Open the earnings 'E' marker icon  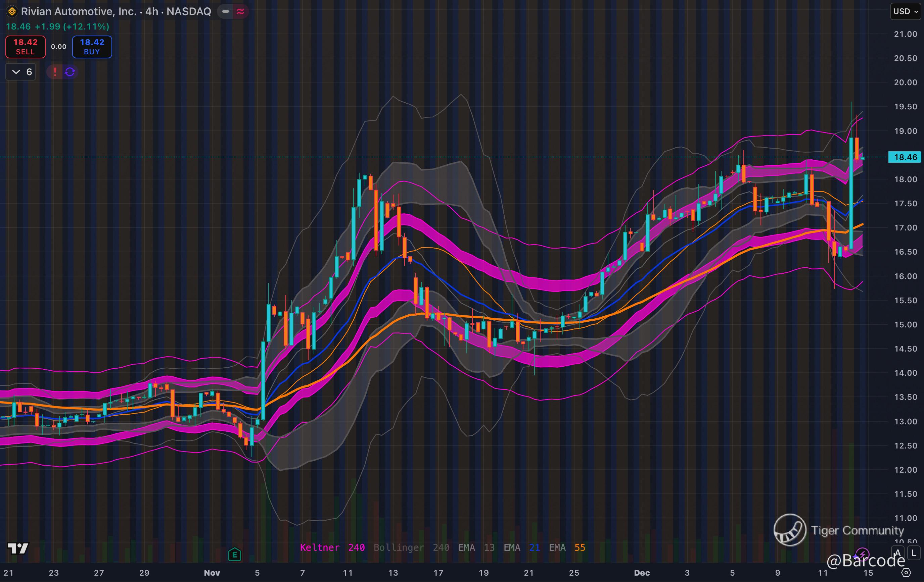pyautogui.click(x=234, y=554)
